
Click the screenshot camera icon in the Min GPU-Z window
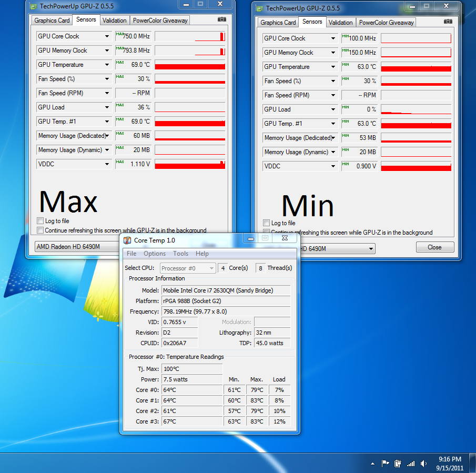tap(448, 22)
